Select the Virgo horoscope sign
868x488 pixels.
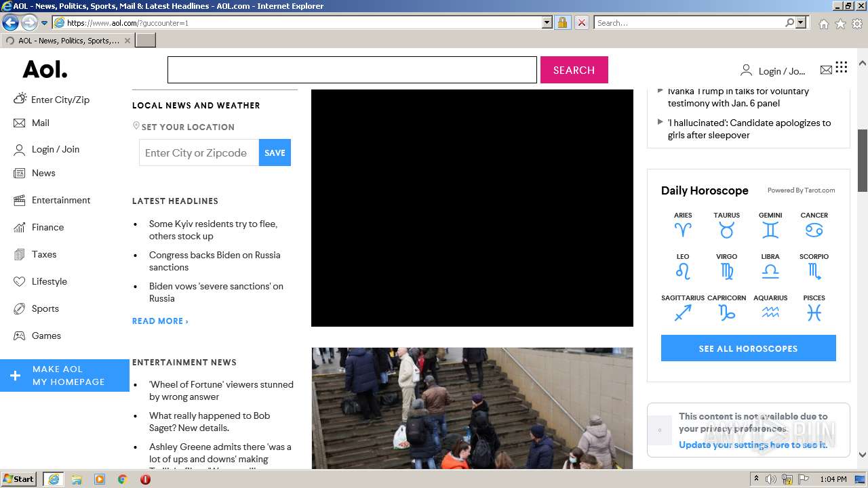click(x=726, y=266)
